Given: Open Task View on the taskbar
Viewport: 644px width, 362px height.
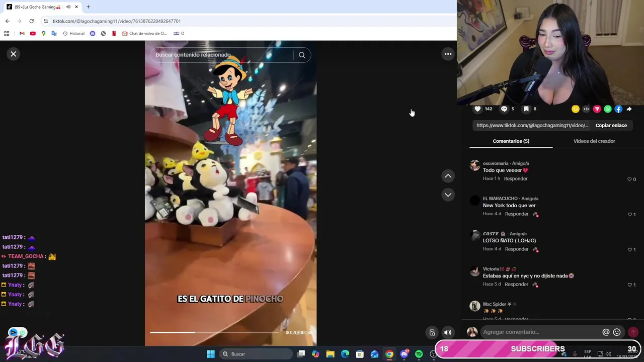Looking at the screenshot, I should [301, 354].
